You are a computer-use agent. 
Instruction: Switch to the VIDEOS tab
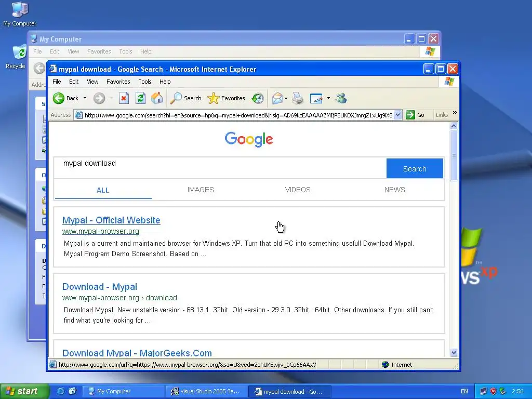point(298,190)
